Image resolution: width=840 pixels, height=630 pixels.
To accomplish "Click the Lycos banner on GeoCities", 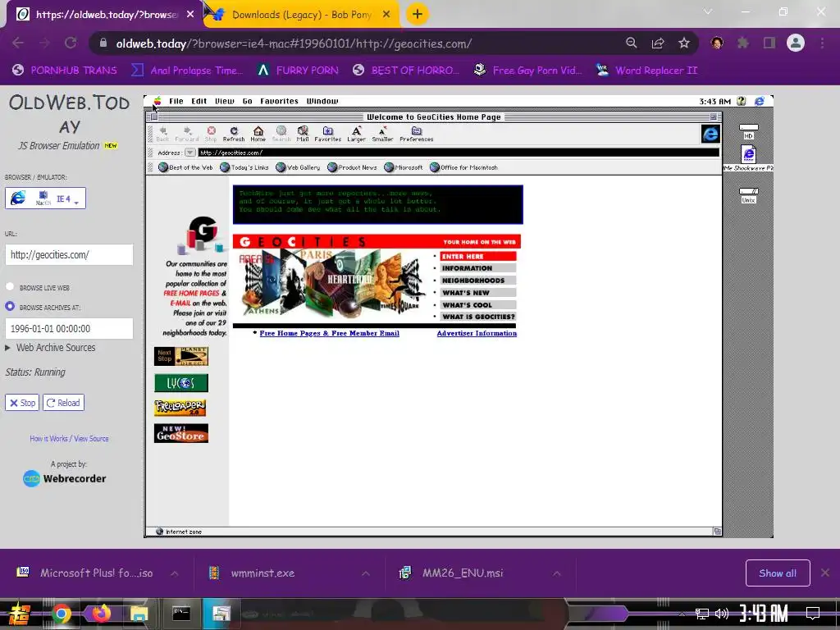I will (181, 382).
